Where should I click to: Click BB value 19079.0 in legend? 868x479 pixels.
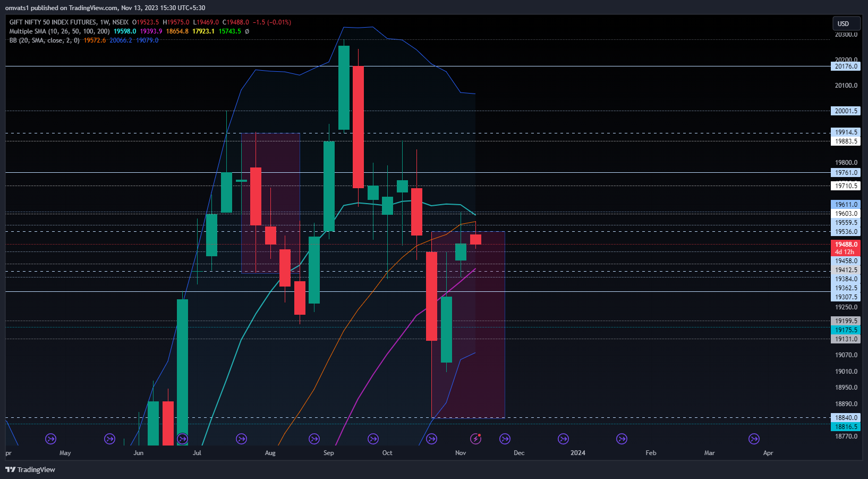click(147, 40)
